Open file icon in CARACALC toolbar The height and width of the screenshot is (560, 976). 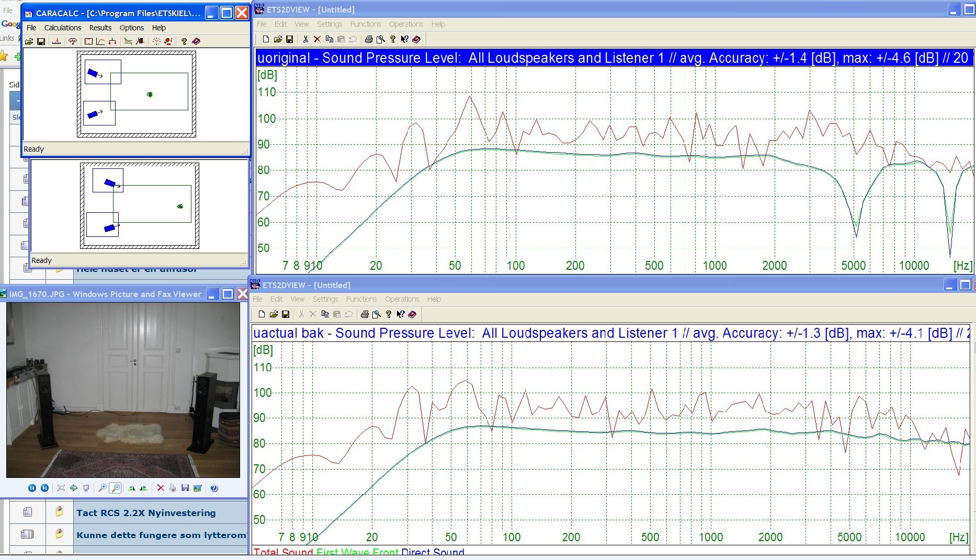coord(29,41)
